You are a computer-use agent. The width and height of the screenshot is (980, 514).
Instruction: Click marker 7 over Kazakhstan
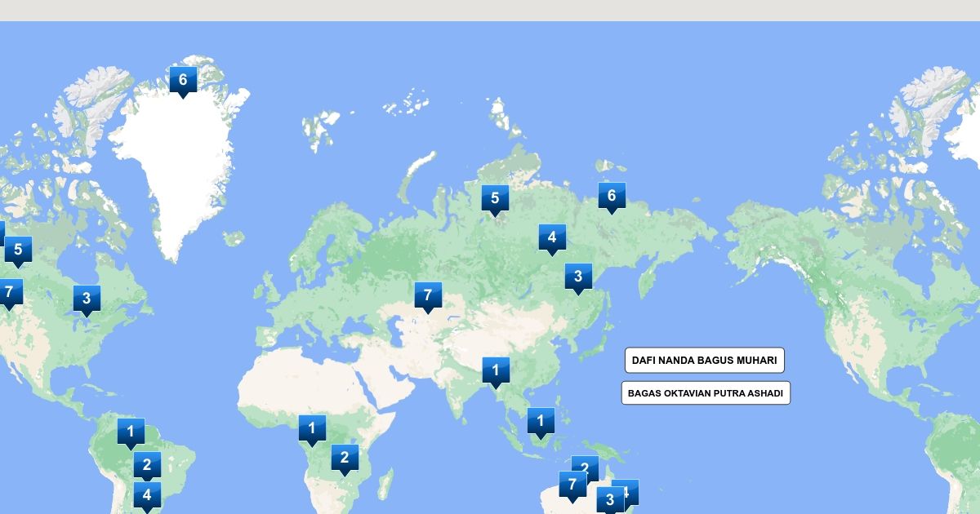tap(428, 297)
